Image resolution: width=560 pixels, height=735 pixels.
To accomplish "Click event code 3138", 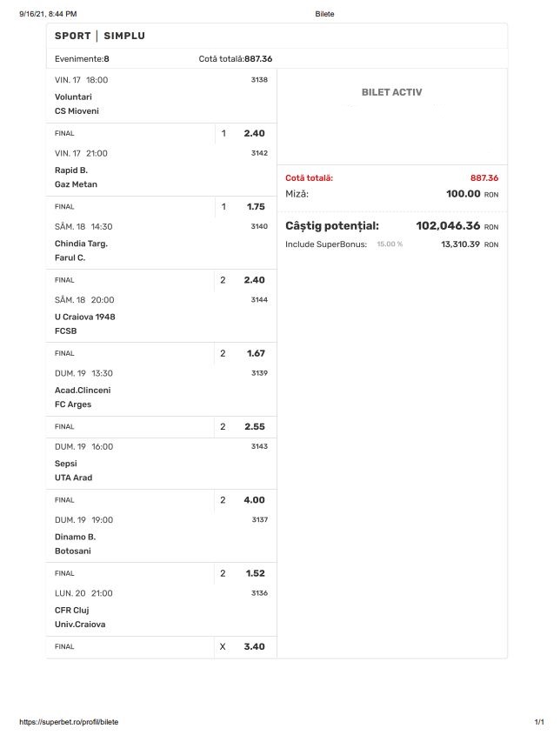I will [x=259, y=80].
